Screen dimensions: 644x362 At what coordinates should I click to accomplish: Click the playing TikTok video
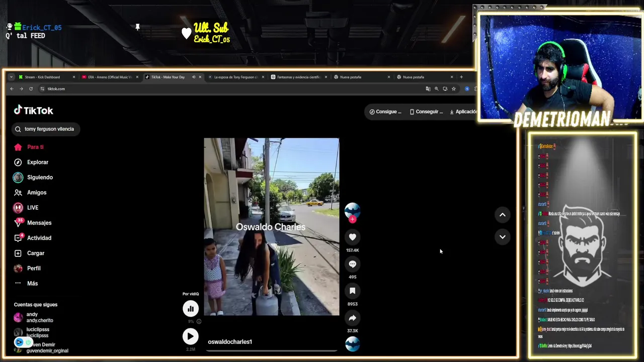(x=271, y=227)
